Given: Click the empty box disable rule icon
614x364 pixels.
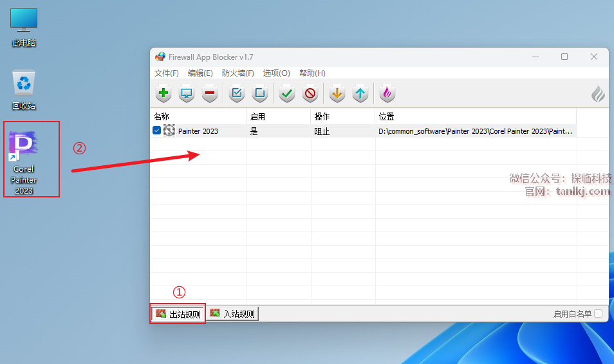Looking at the screenshot, I should [260, 94].
